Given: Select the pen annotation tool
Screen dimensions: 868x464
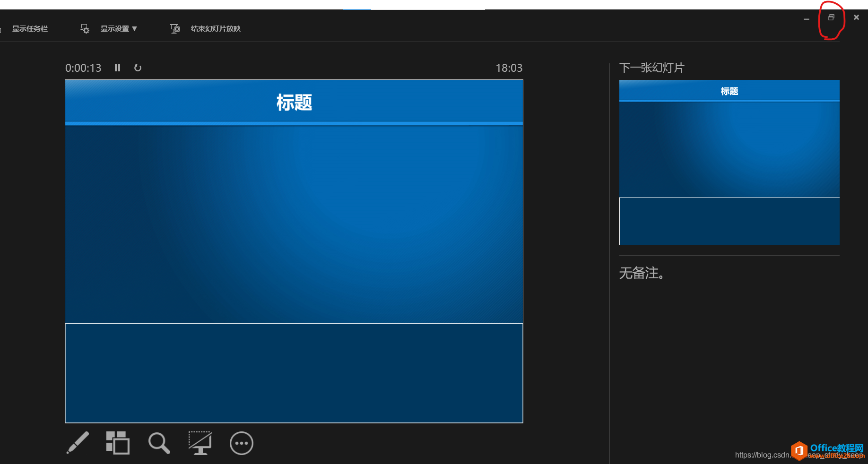Looking at the screenshot, I should tap(78, 443).
